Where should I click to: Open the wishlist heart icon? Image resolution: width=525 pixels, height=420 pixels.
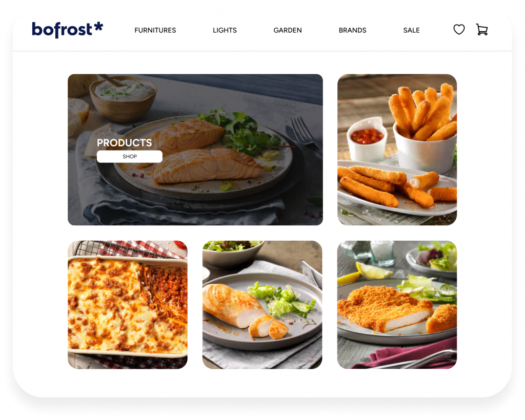click(x=459, y=29)
